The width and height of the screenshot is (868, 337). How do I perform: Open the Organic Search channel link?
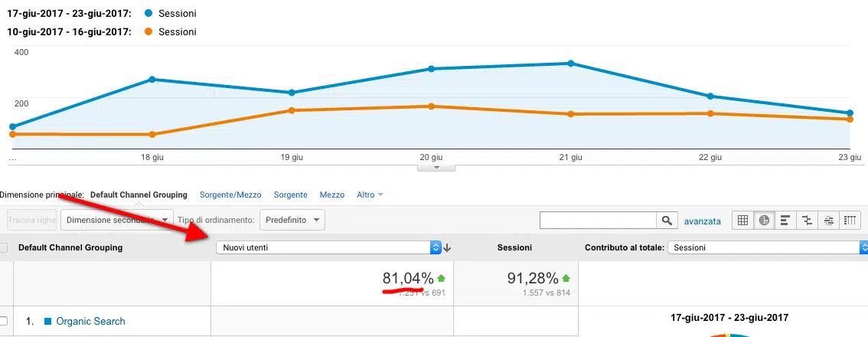click(x=91, y=321)
